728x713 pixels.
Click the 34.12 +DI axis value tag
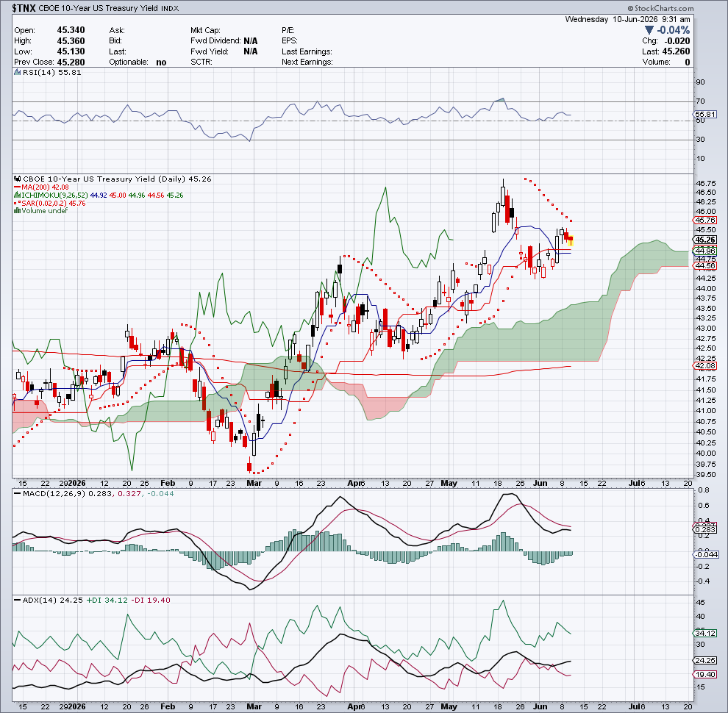pyautogui.click(x=705, y=633)
